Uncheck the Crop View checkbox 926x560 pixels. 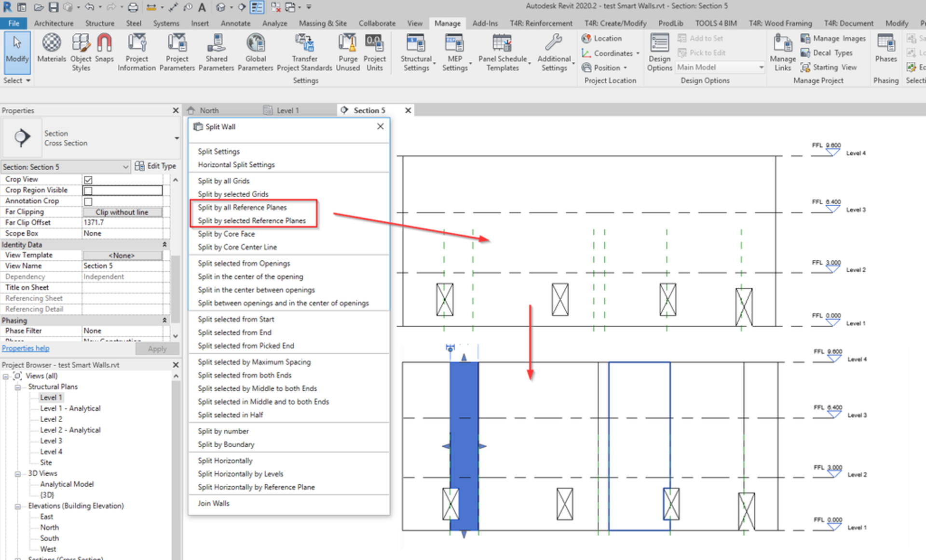(89, 179)
